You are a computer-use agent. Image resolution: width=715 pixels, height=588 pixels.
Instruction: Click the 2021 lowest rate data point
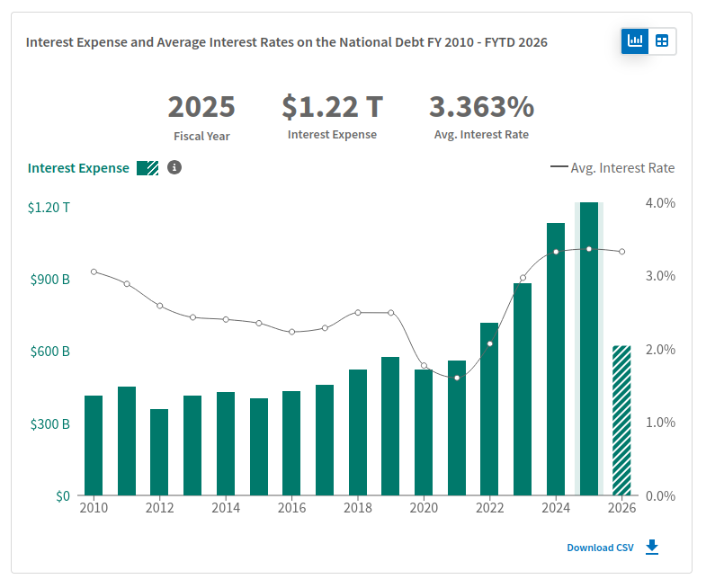[x=457, y=378]
